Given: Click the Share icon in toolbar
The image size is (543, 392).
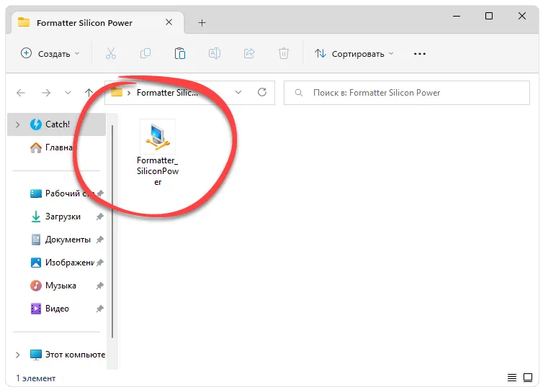Looking at the screenshot, I should pyautogui.click(x=249, y=54).
